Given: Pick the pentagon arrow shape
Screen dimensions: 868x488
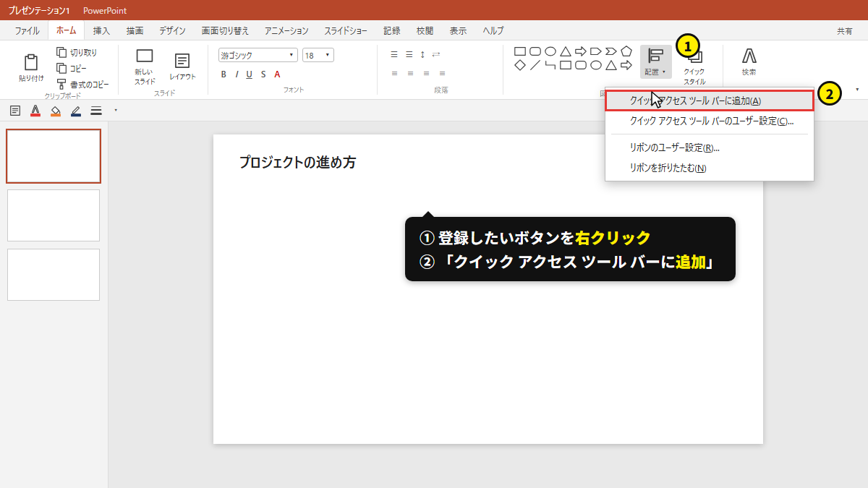Looking at the screenshot, I should click(596, 51).
